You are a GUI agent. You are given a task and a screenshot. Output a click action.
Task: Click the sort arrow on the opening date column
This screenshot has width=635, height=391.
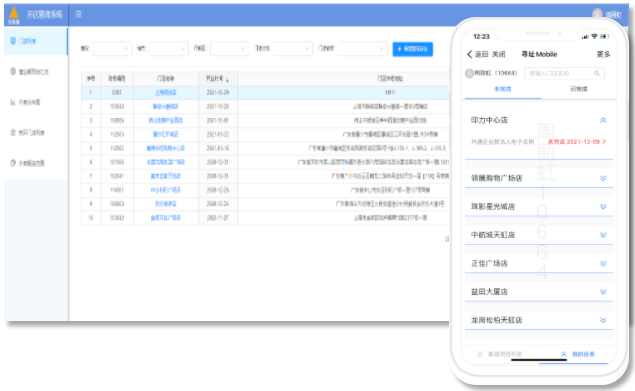point(227,79)
